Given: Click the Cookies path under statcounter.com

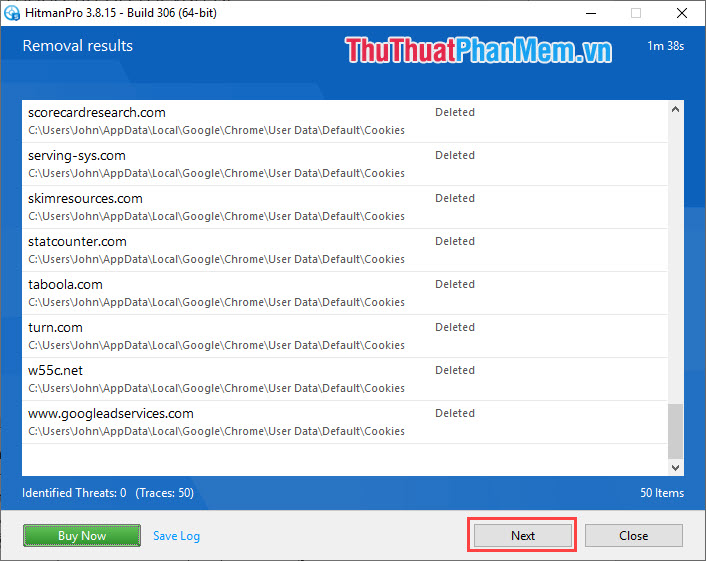Looking at the screenshot, I should pyautogui.click(x=217, y=259).
